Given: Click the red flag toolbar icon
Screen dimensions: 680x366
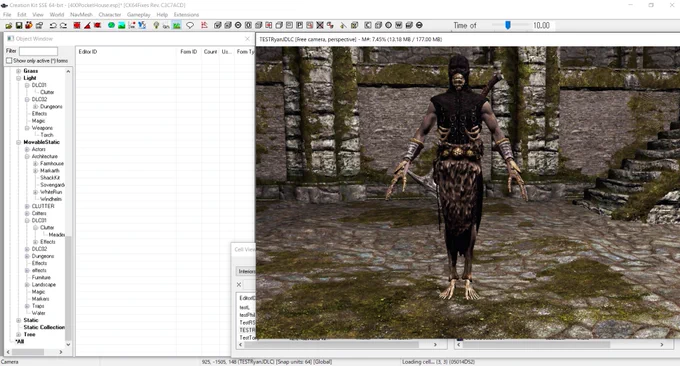Looking at the screenshot, I should (98, 26).
